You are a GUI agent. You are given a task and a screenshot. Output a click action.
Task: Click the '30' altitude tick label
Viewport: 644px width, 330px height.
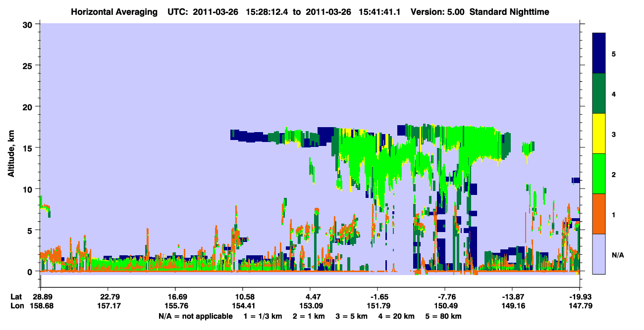(x=29, y=24)
